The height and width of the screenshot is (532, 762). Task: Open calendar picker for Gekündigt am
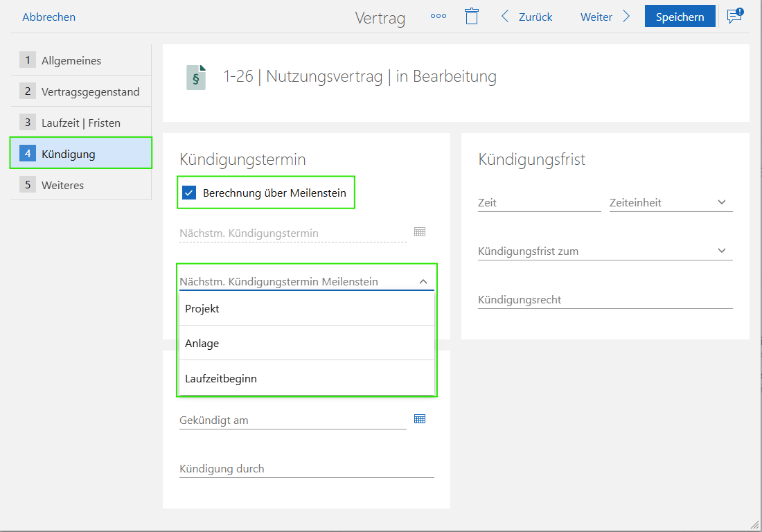pyautogui.click(x=420, y=419)
